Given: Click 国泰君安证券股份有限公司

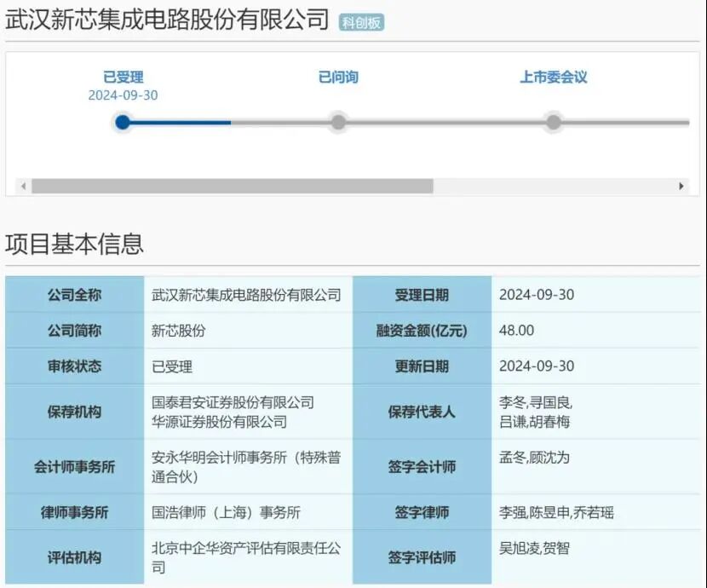Looking at the screenshot, I should (233, 402).
